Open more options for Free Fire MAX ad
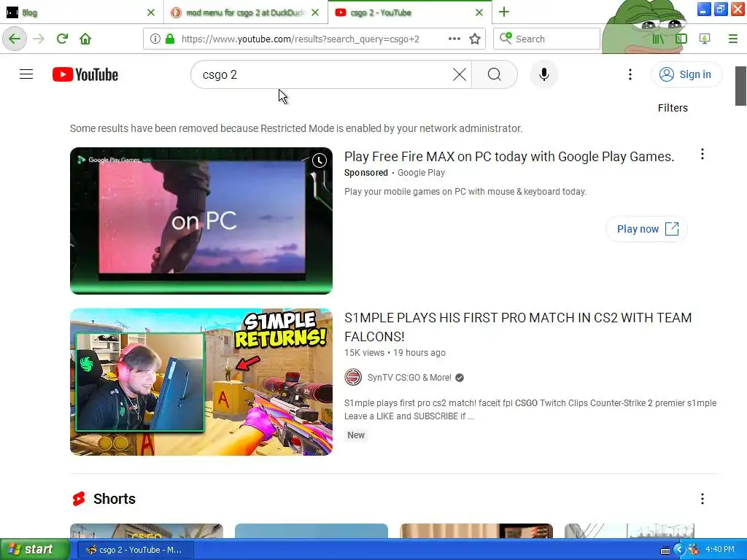This screenshot has height=560, width=747. (703, 154)
